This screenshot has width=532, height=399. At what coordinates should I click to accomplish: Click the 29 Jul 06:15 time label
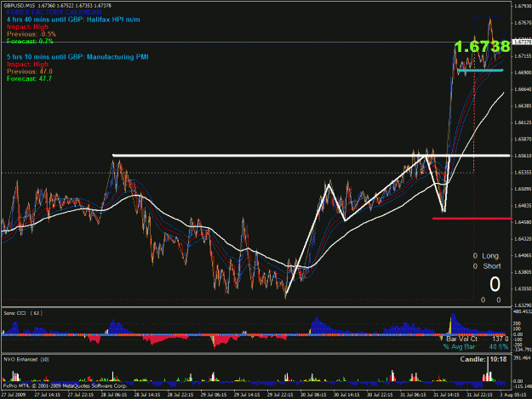[214, 395]
